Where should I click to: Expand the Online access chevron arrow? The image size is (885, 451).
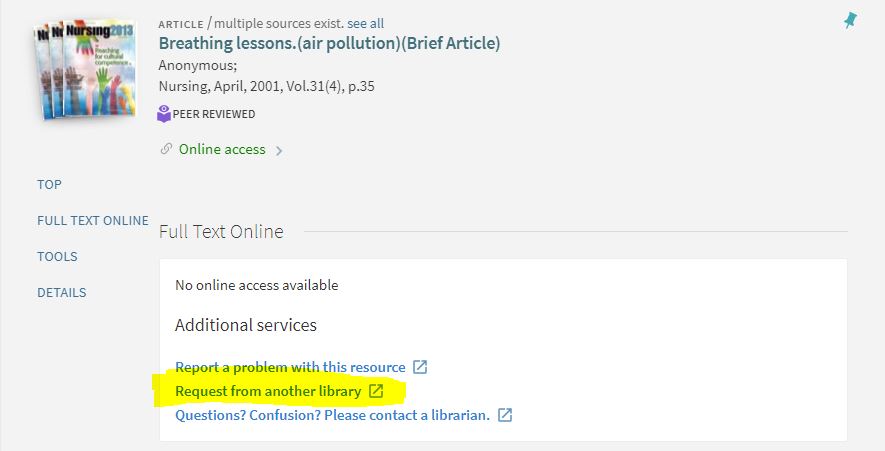coord(279,151)
